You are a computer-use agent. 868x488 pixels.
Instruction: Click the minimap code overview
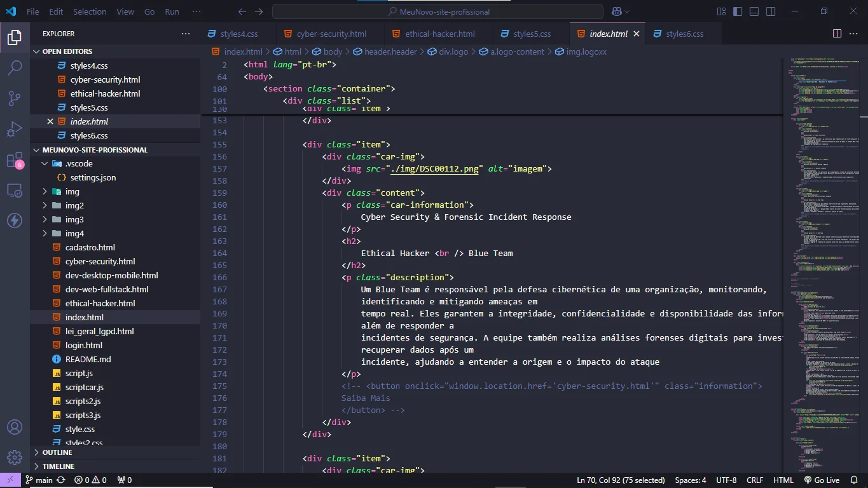820,254
